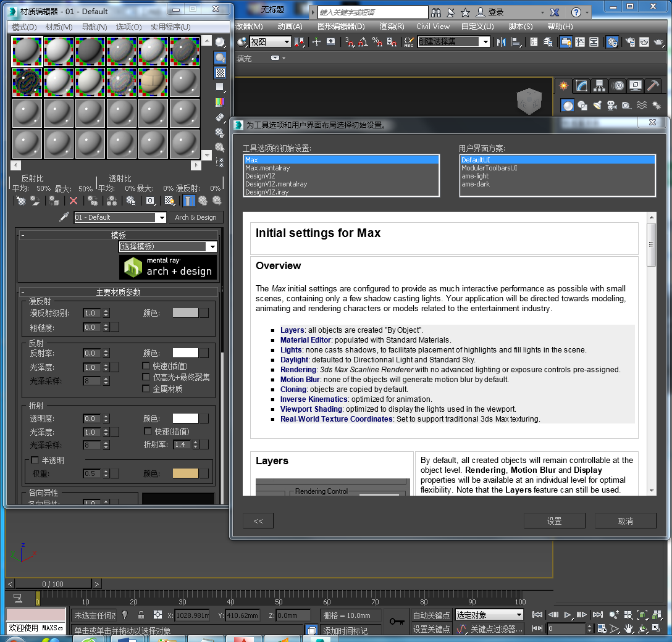The image size is (672, 642).
Task: Click Go Forward to Sibling icon
Action: coord(217,201)
